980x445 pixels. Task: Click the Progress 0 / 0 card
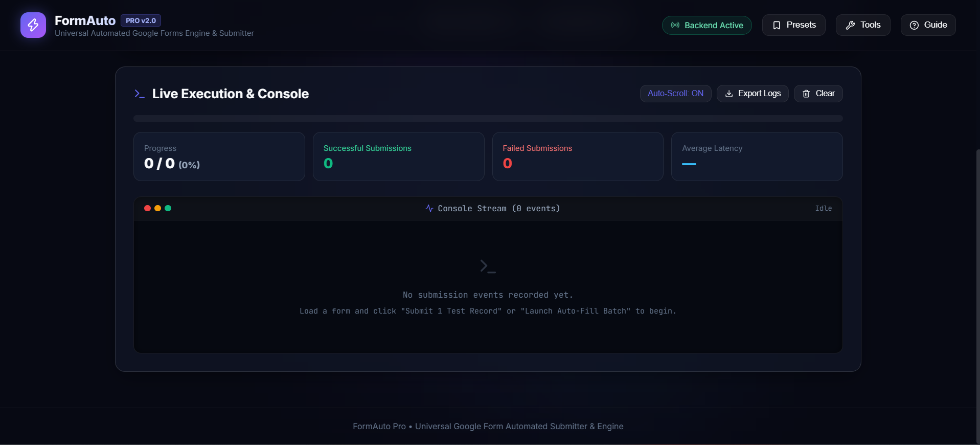pos(219,157)
